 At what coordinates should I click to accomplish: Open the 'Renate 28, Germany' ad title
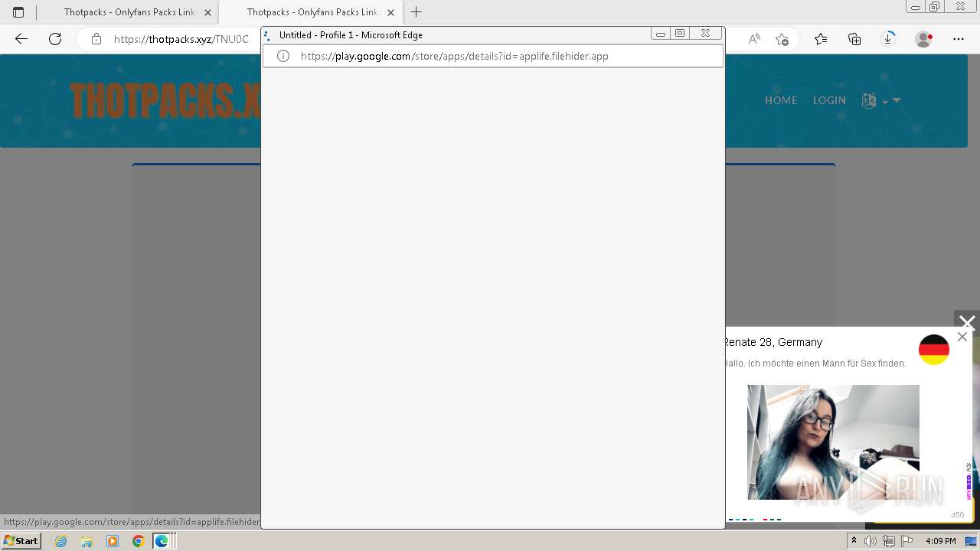tap(773, 342)
